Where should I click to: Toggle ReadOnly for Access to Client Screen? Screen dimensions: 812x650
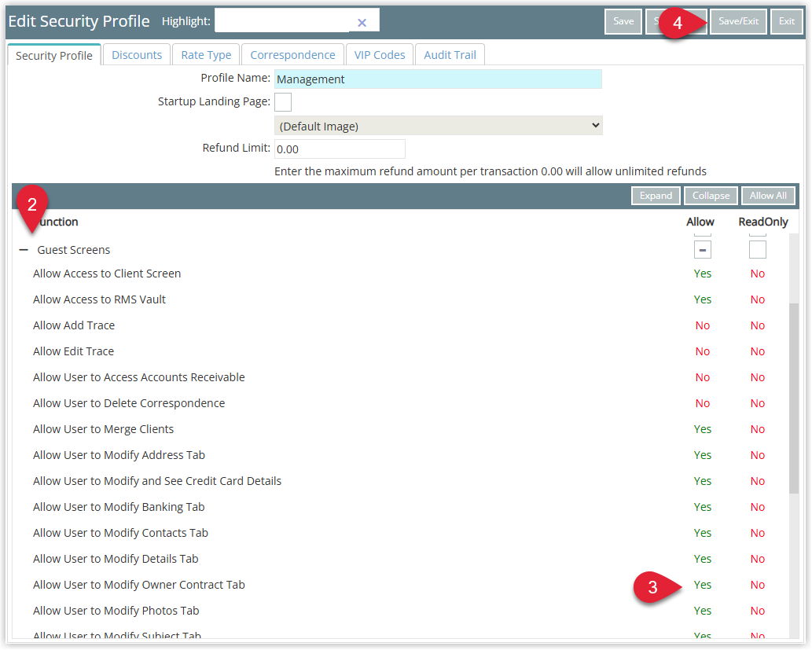(x=757, y=274)
